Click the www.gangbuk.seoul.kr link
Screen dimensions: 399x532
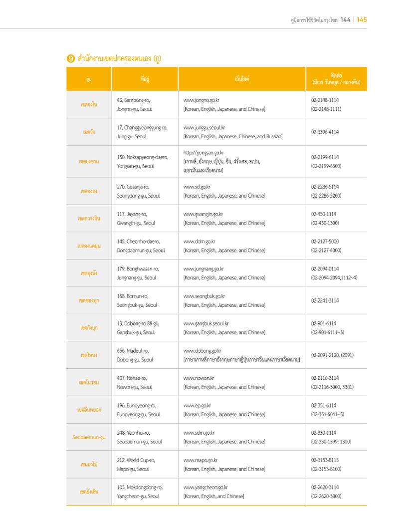click(x=206, y=323)
